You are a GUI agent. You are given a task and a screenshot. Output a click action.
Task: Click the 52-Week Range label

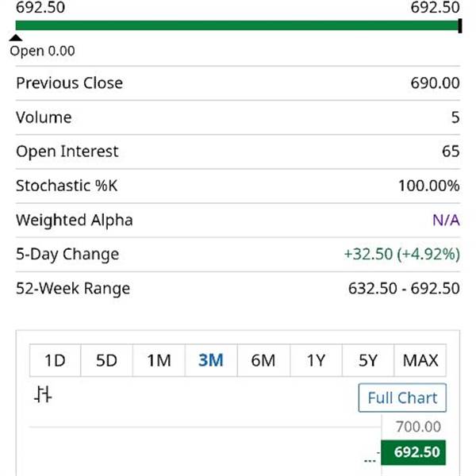(x=73, y=289)
